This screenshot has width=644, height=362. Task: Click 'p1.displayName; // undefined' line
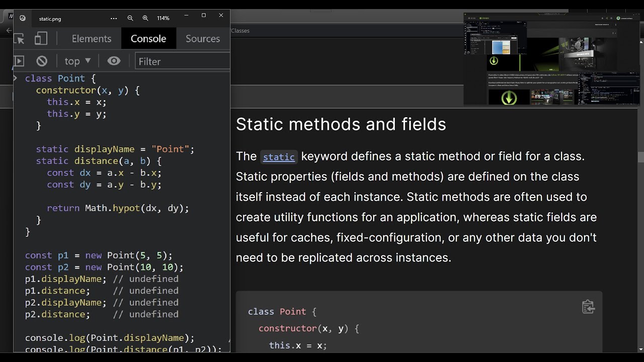pyautogui.click(x=102, y=279)
